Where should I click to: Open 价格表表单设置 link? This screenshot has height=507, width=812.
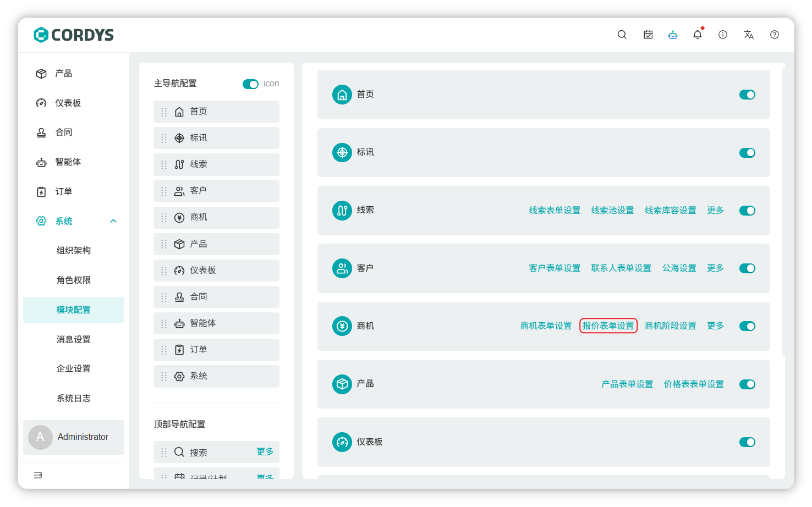[694, 384]
